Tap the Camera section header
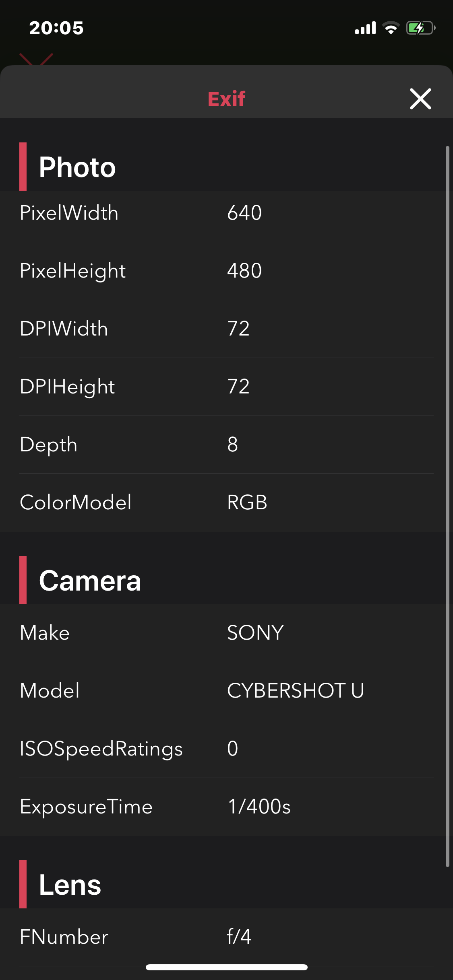This screenshot has height=980, width=453. (x=90, y=581)
